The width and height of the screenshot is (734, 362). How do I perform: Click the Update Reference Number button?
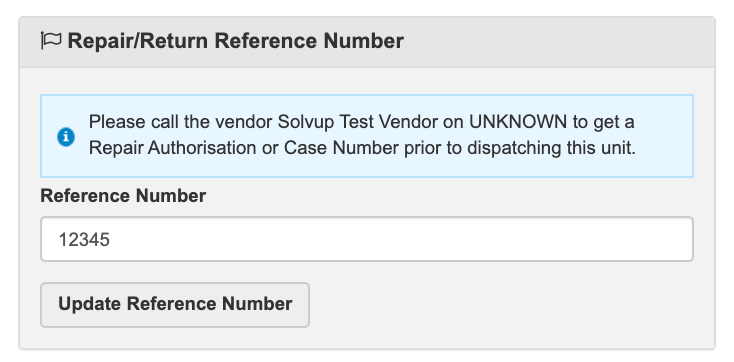tap(175, 304)
